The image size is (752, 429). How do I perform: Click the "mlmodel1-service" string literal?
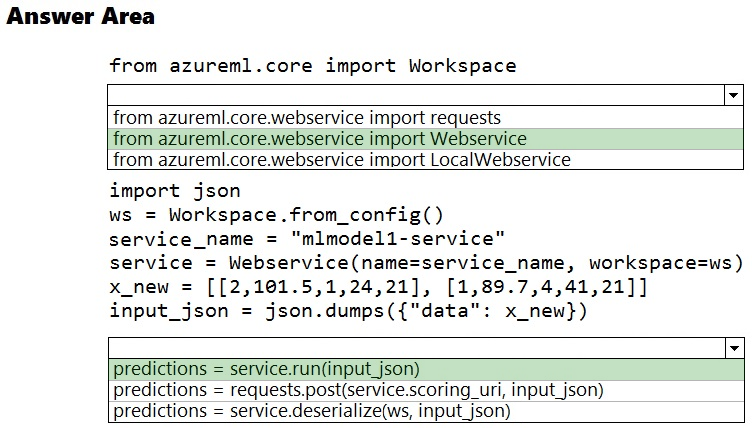tap(398, 238)
